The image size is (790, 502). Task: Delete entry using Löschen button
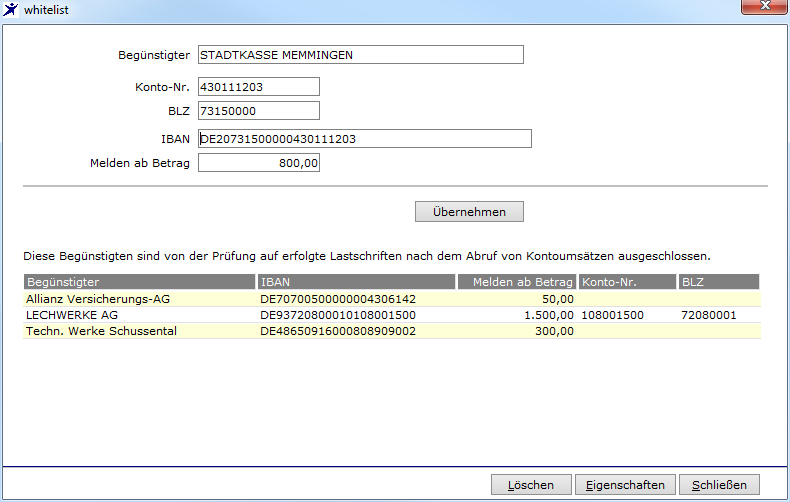pyautogui.click(x=531, y=485)
